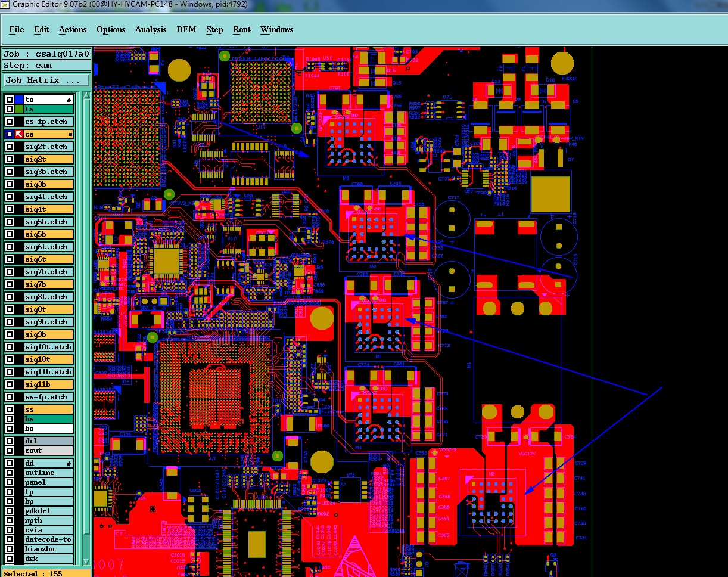
Task: Toggle the checkbox for layer sig2t
Action: pyautogui.click(x=10, y=159)
